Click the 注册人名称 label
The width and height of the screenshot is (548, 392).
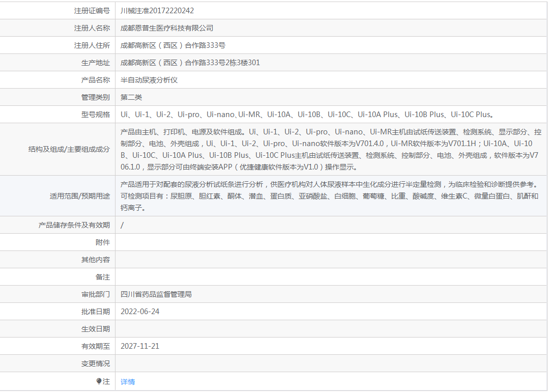coord(92,28)
